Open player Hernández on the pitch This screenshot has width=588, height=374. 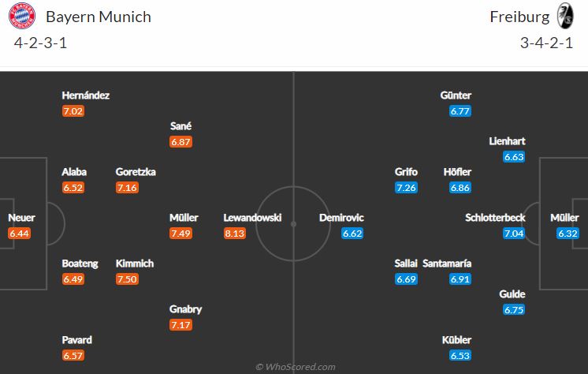click(85, 95)
